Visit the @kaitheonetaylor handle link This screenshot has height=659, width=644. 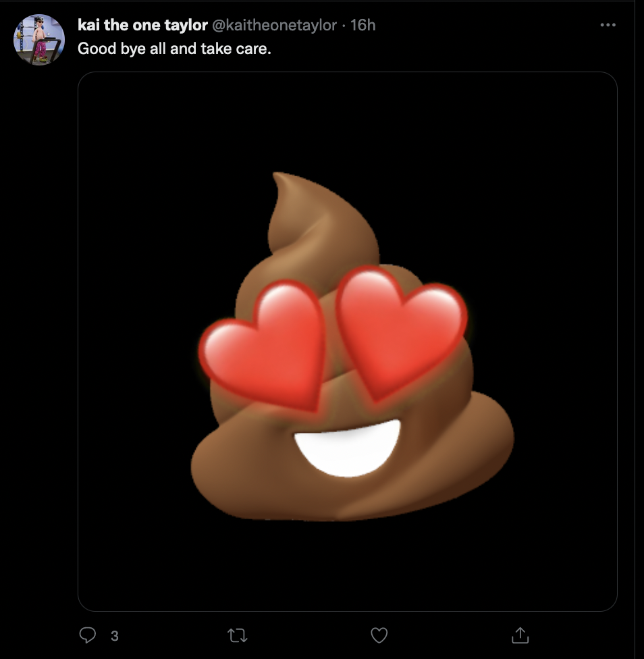click(x=274, y=25)
